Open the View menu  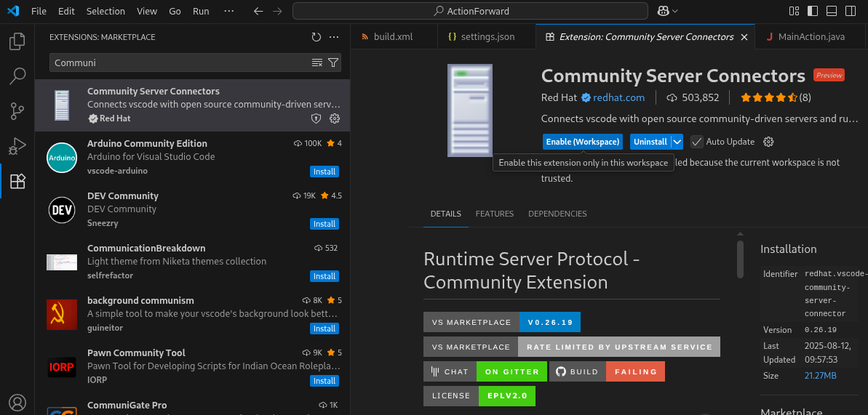pos(147,11)
